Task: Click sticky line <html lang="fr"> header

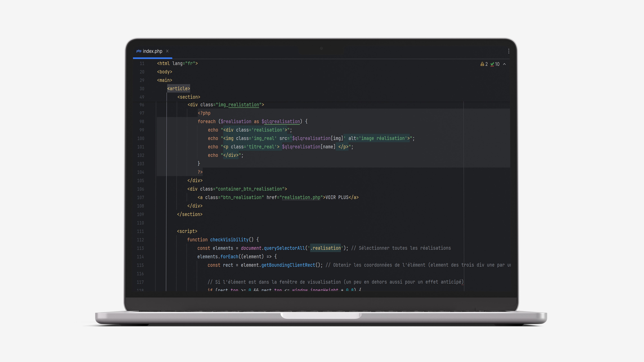Action: pos(177,63)
